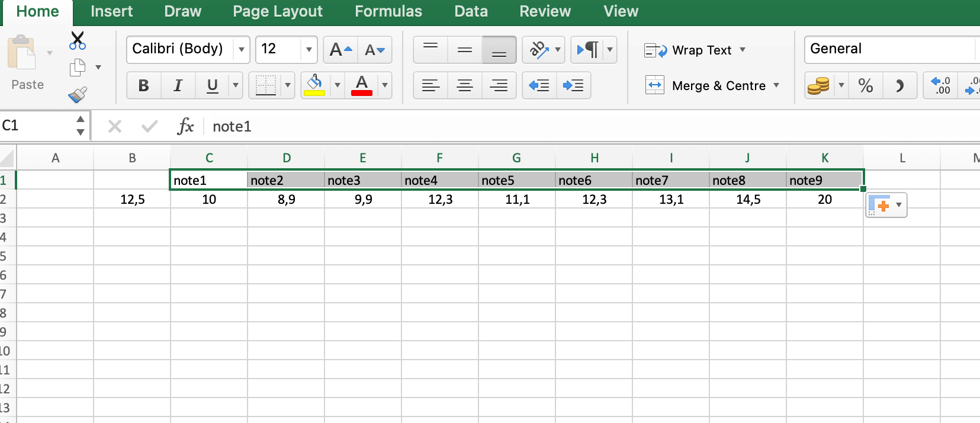This screenshot has height=423, width=980.
Task: Select column G header
Action: tap(517, 158)
